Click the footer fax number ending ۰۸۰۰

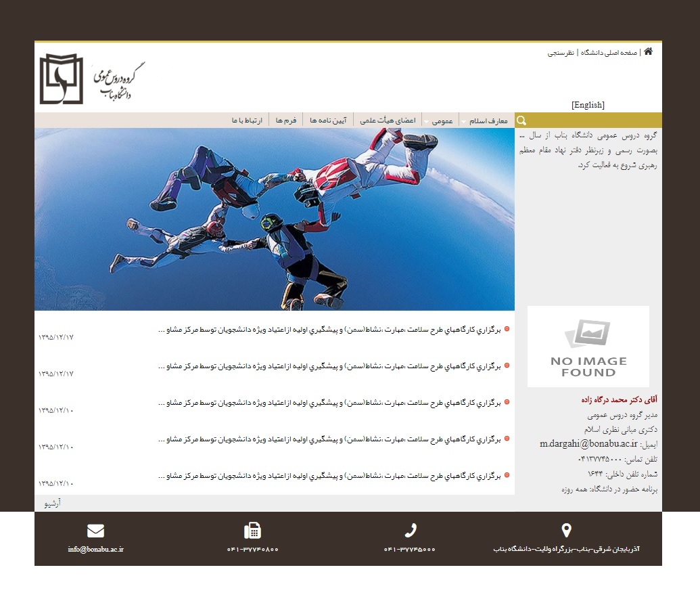point(253,549)
